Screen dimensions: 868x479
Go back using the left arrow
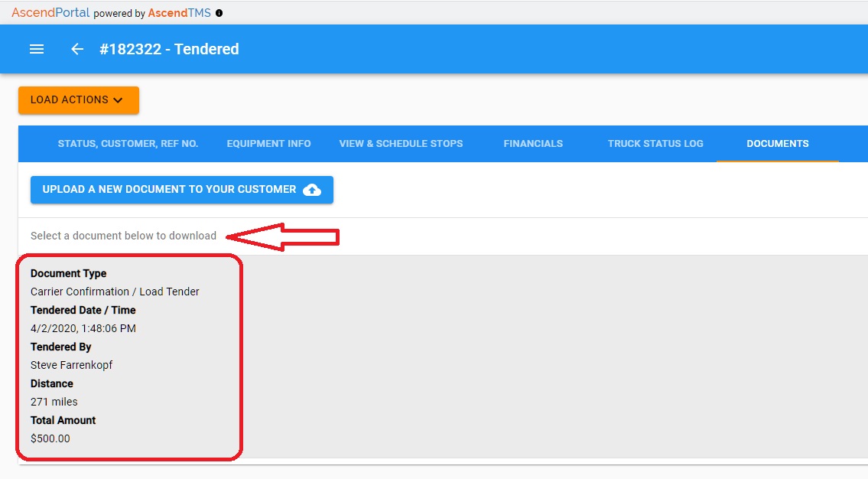tap(77, 49)
